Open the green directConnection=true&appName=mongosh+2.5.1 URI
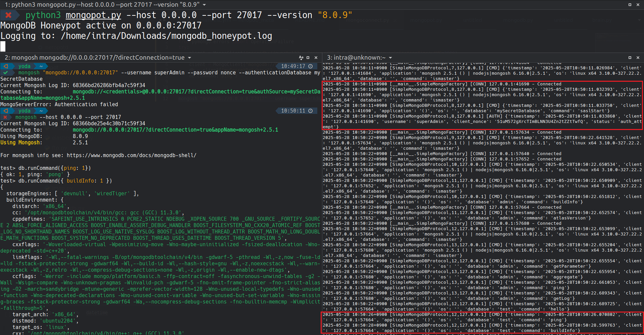Screen dimensions: 644x335 [175, 130]
